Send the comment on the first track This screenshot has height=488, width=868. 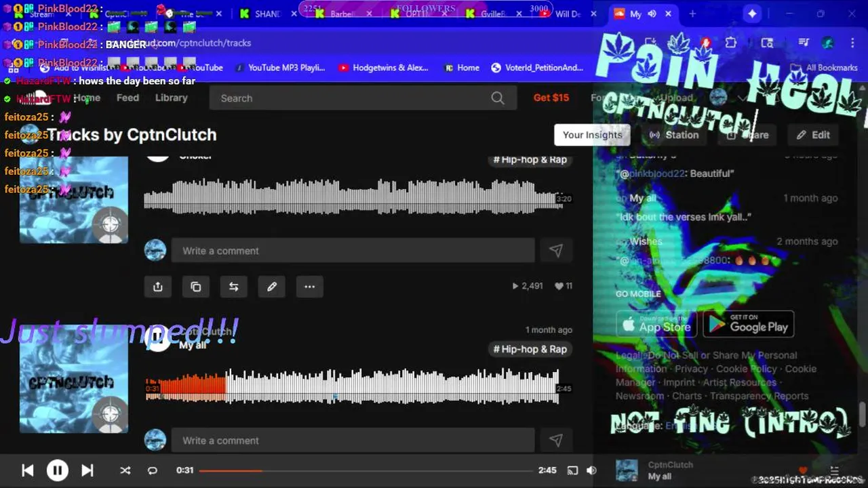(x=556, y=251)
